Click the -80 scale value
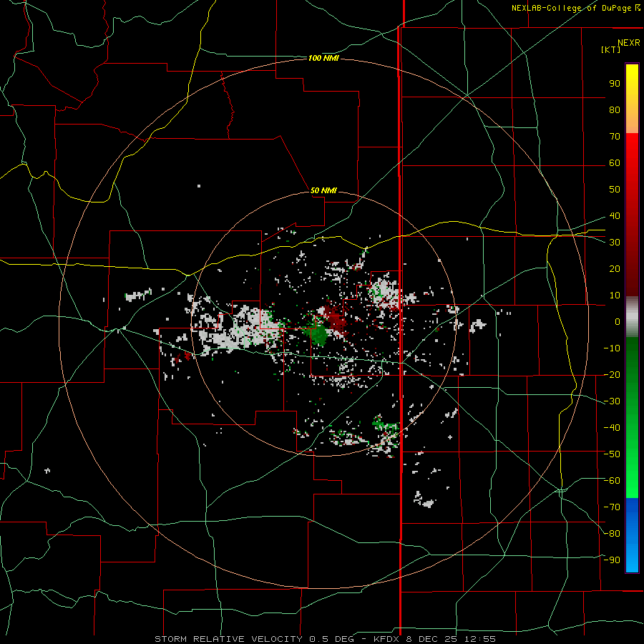Viewport: 644px width, 644px height. point(612,534)
